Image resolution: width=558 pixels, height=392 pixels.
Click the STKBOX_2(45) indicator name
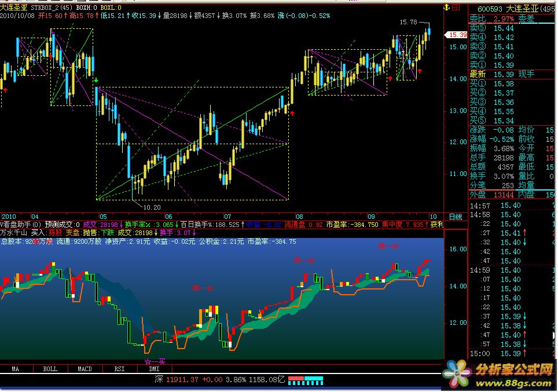[x=52, y=7]
